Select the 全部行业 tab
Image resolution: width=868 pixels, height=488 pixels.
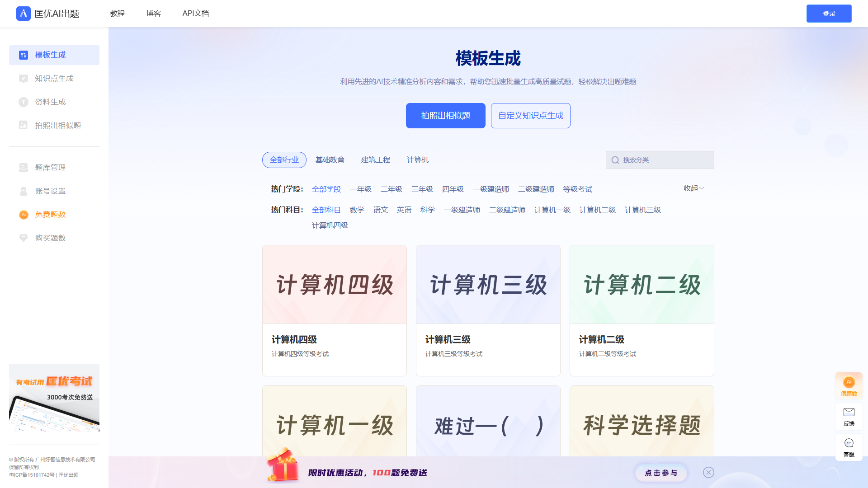(x=284, y=160)
